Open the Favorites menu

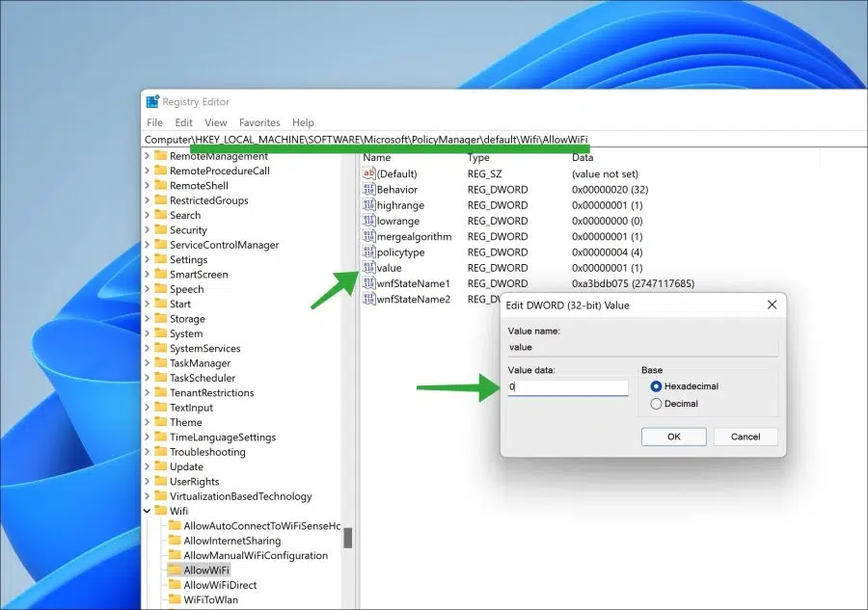[259, 122]
